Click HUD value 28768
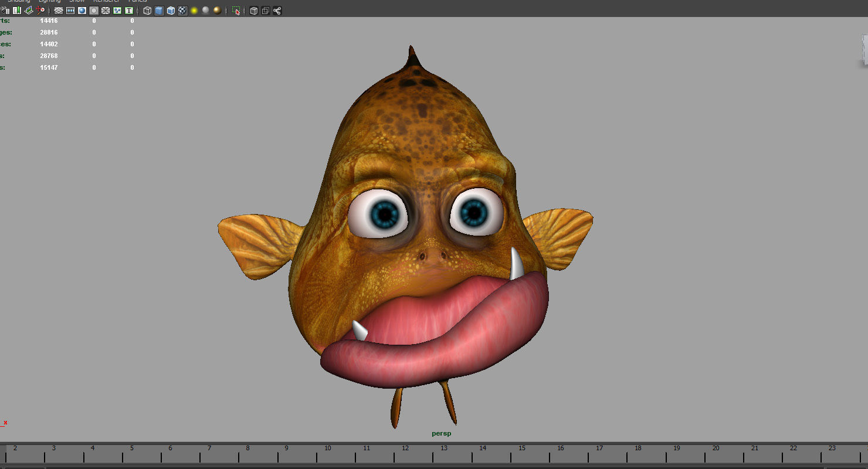 49,56
